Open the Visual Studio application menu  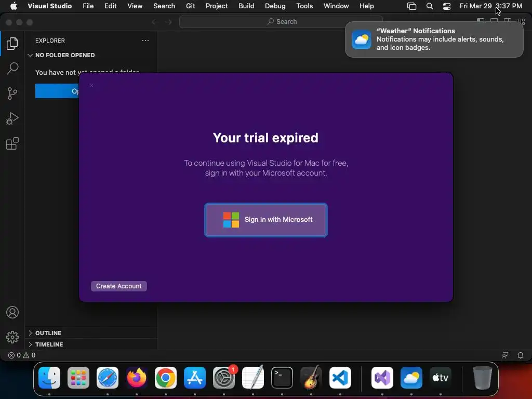49,6
